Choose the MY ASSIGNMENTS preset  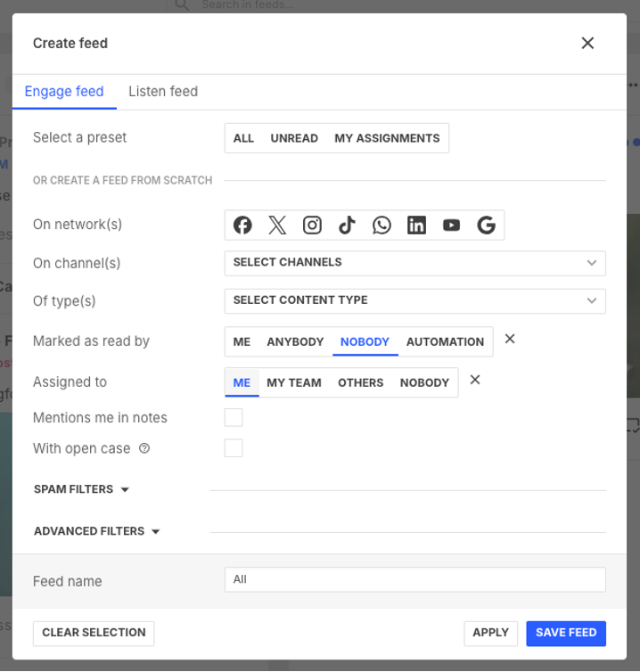[387, 138]
